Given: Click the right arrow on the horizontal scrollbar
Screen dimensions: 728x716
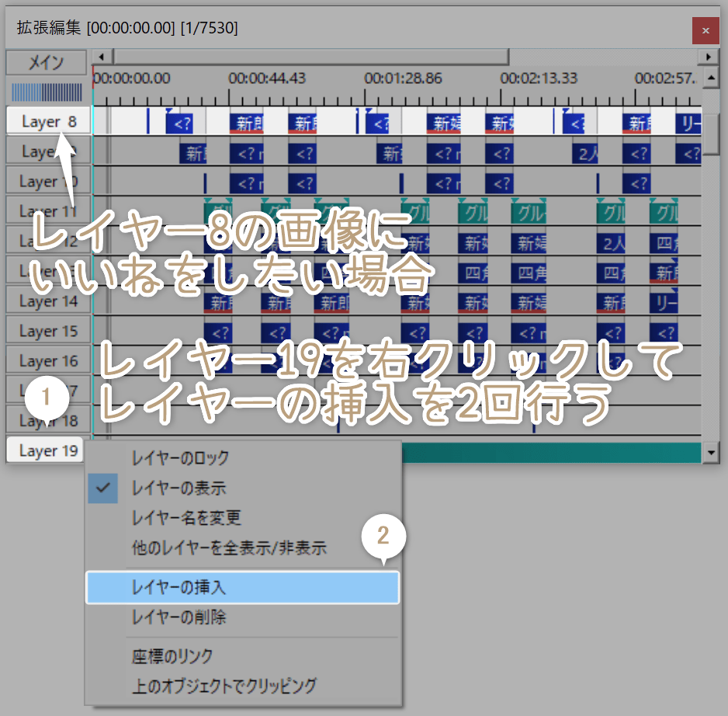Looking at the screenshot, I should click(x=709, y=56).
